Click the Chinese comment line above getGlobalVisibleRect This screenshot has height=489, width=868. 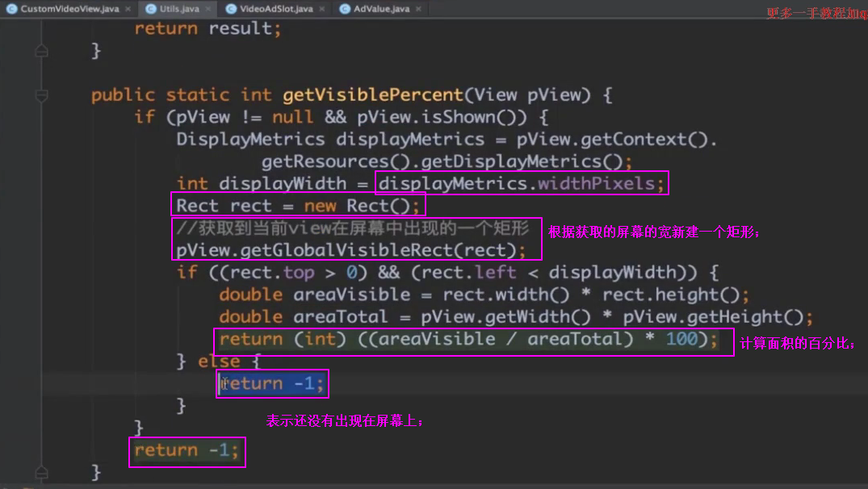pyautogui.click(x=351, y=228)
